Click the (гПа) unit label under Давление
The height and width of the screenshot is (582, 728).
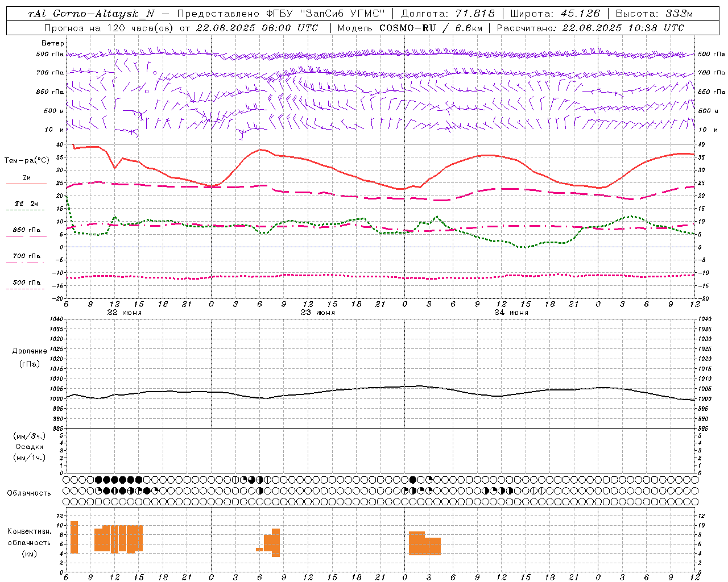(30, 364)
